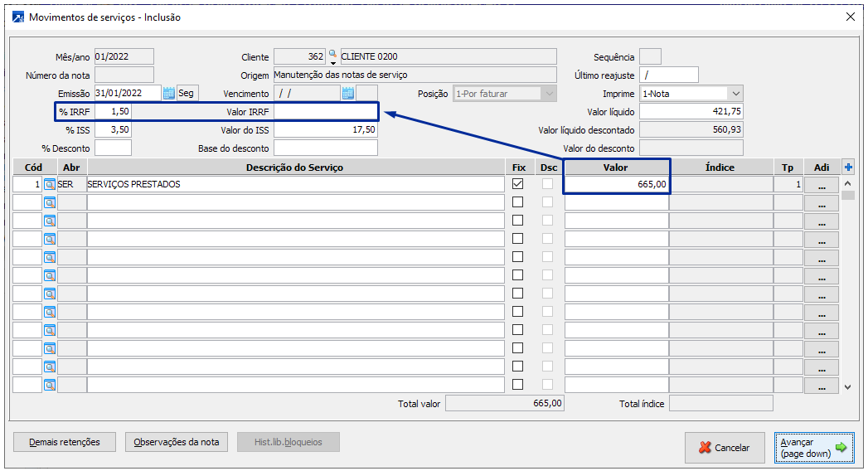Cancel the service movement entry
The width and height of the screenshot is (868, 471).
click(725, 448)
